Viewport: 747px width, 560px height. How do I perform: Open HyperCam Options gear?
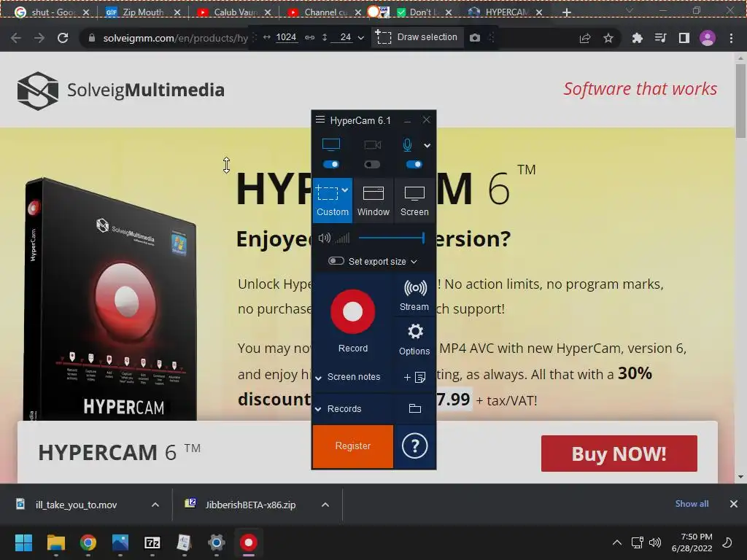coord(414,339)
